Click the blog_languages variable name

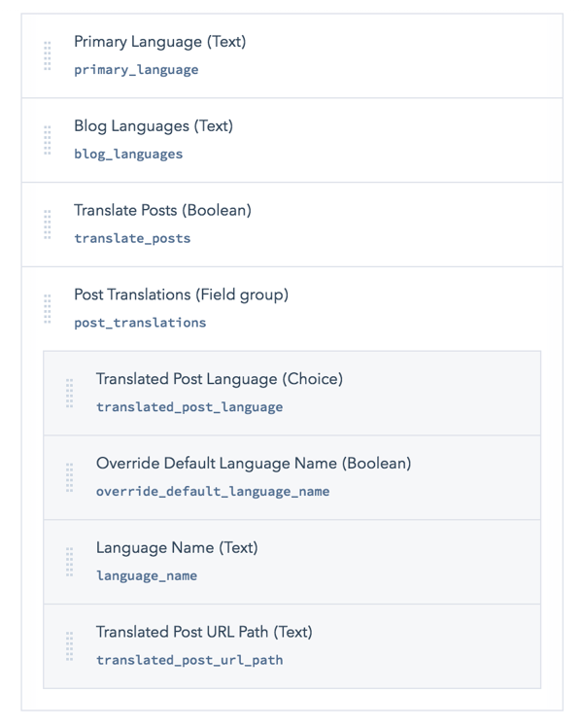[128, 154]
